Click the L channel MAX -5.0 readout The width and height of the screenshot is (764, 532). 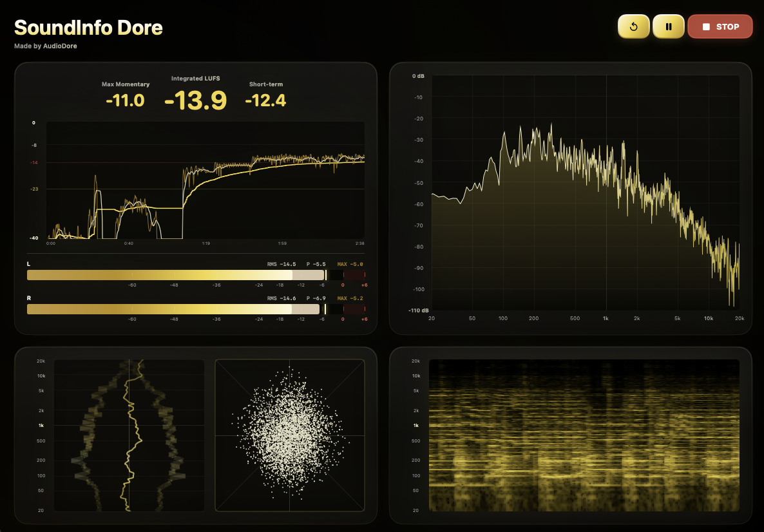click(350, 264)
